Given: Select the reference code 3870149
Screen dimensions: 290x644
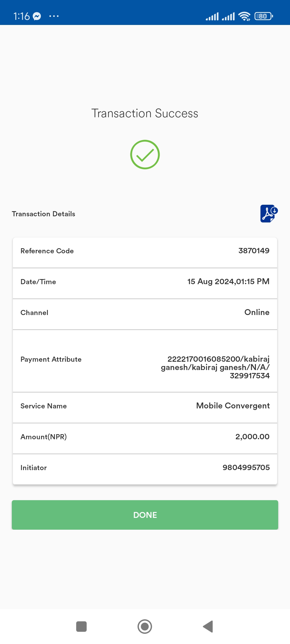Looking at the screenshot, I should coord(254,251).
